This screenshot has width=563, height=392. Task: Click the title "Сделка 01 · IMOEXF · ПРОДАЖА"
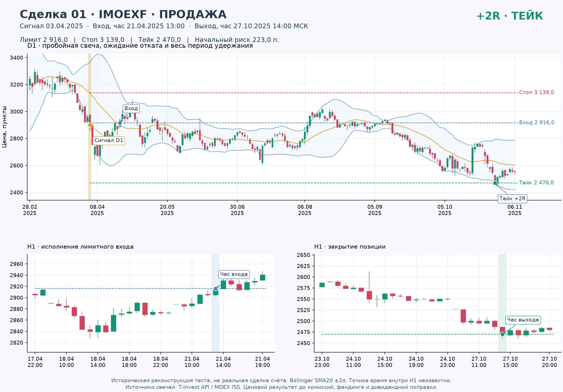click(x=123, y=14)
